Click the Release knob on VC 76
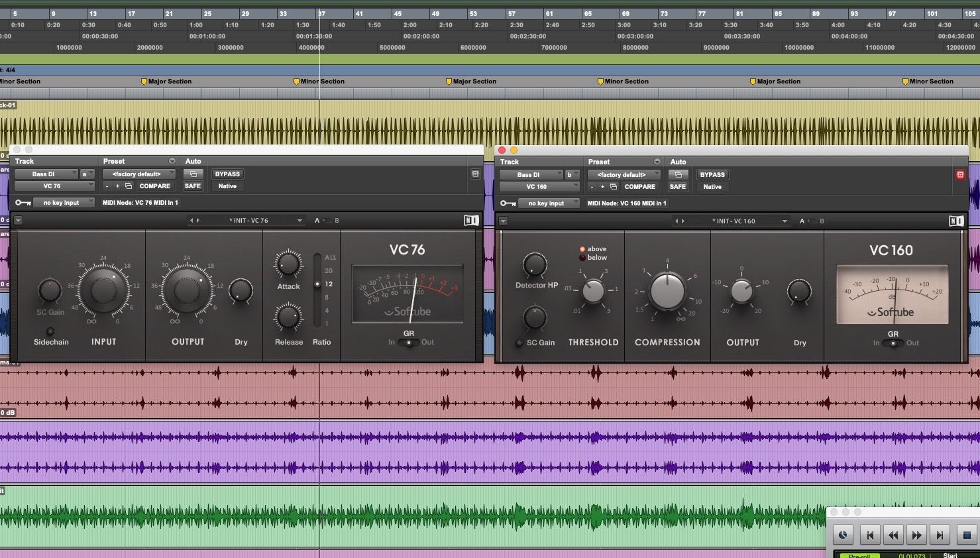The width and height of the screenshot is (980, 558). pyautogui.click(x=288, y=317)
